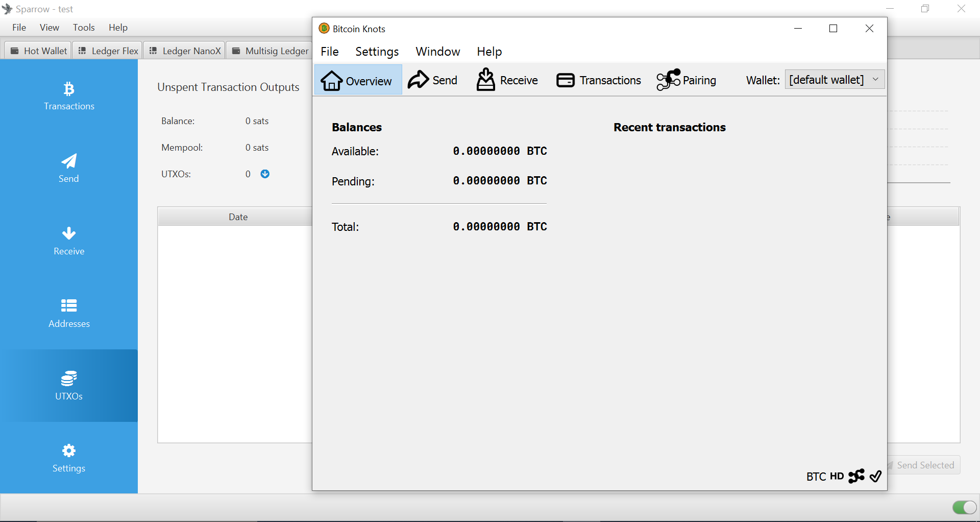Click the network connections status icon
This screenshot has height=522, width=980.
pos(856,476)
